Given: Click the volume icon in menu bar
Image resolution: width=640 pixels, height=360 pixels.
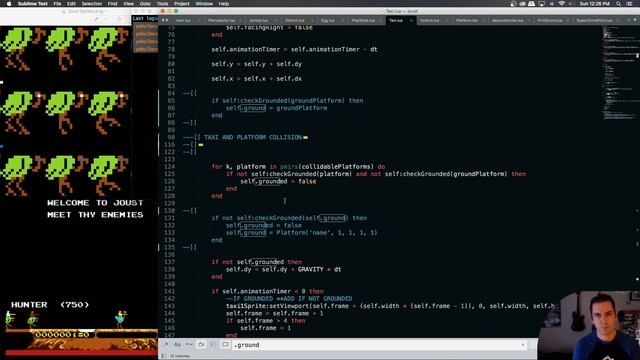Looking at the screenshot, I should tap(551, 4).
